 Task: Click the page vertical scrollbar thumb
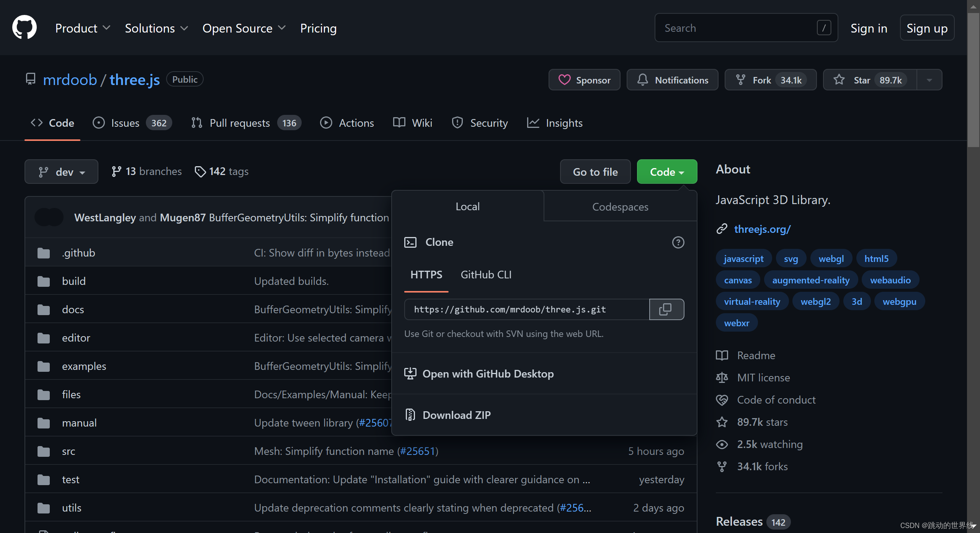(973, 79)
